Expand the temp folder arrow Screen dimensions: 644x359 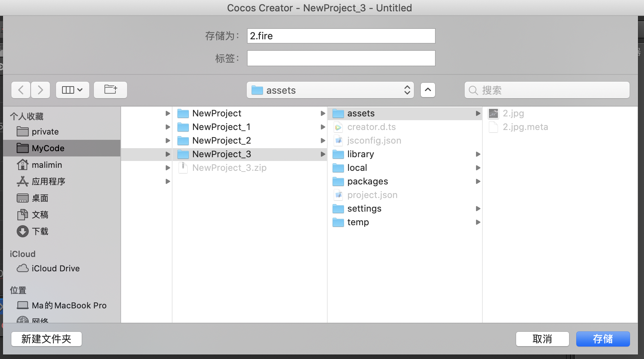(478, 222)
